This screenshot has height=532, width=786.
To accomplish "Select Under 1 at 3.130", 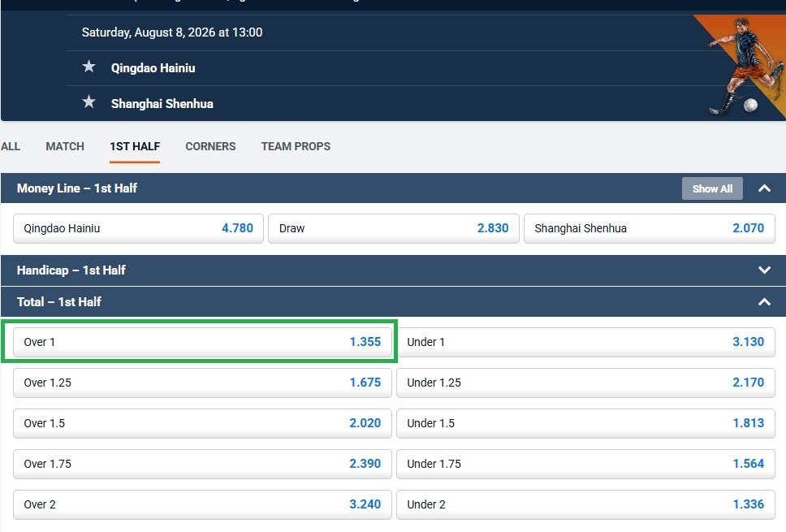I will [585, 343].
